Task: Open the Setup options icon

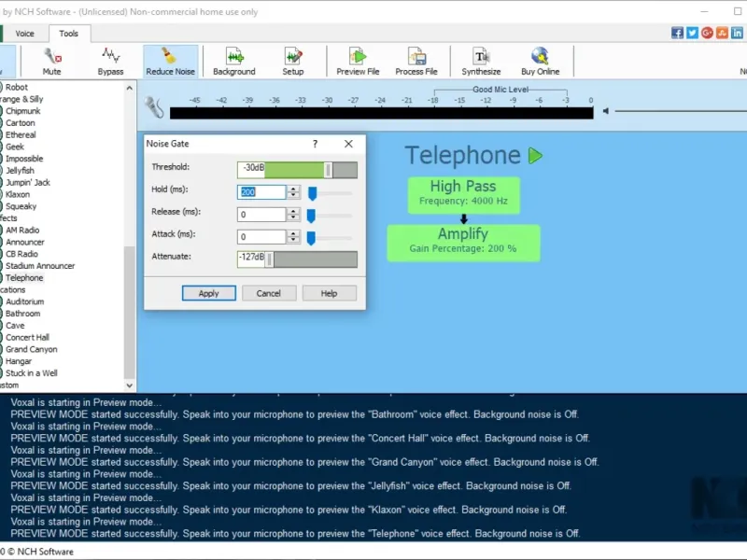Action: [293, 62]
